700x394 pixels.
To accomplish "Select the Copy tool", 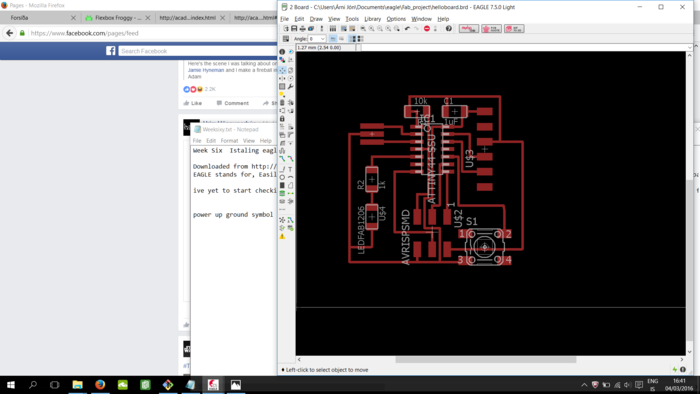I will click(x=291, y=70).
